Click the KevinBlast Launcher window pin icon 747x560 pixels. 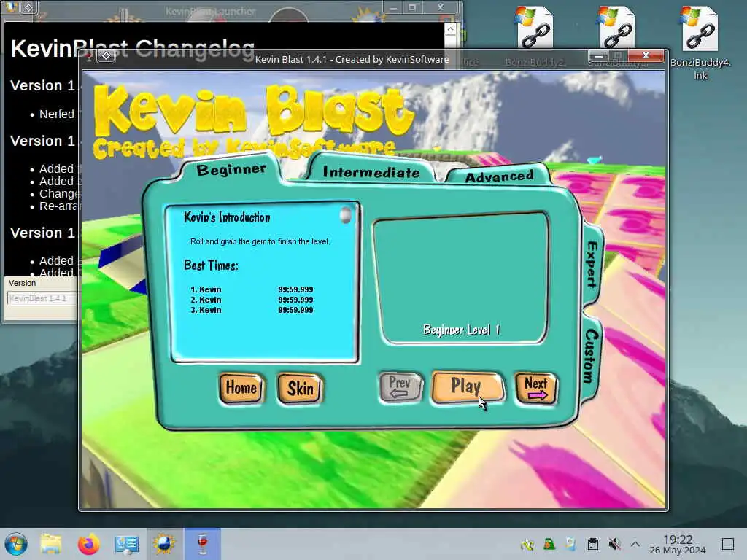(28, 7)
